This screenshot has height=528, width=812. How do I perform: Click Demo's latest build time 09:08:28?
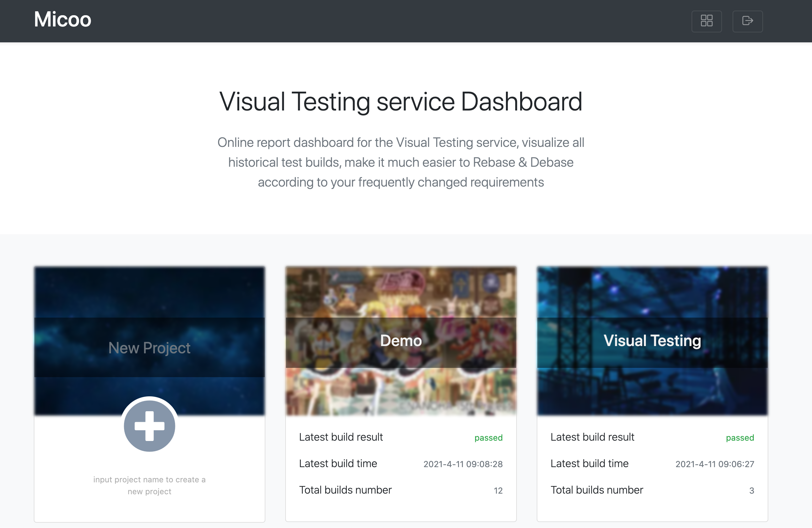click(x=463, y=464)
